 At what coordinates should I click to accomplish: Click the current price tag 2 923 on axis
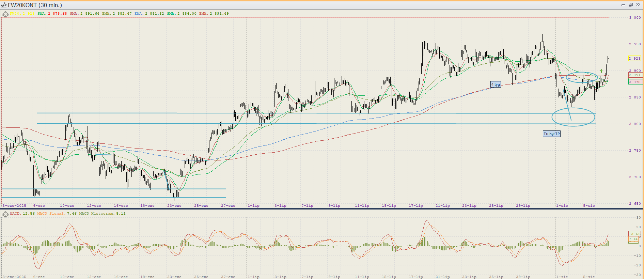coord(634,59)
